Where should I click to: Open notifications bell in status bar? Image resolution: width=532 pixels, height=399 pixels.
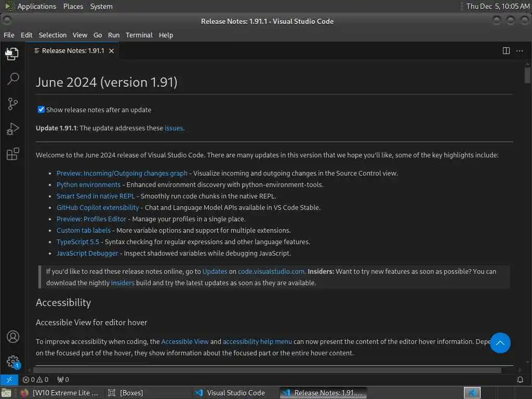[520, 379]
